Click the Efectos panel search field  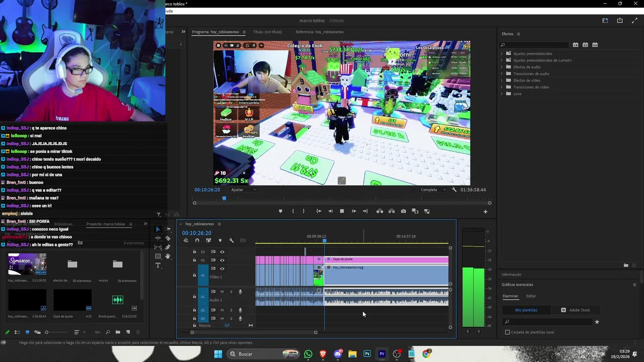[535, 45]
